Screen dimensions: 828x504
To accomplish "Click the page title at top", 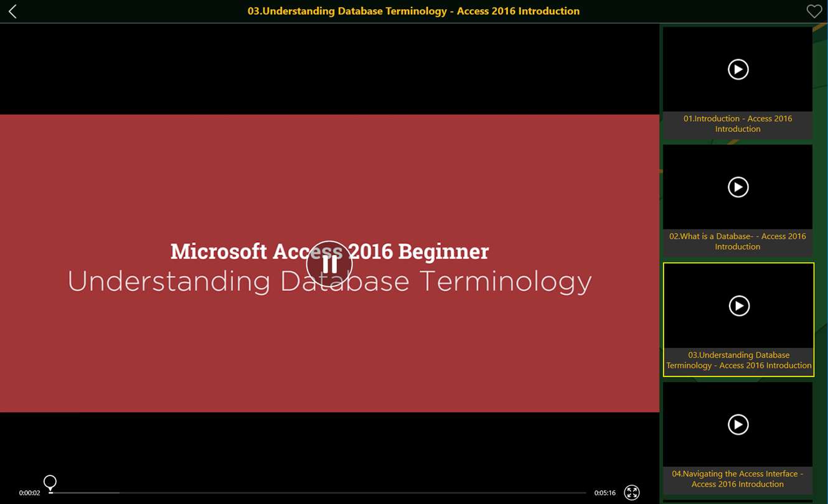I will (x=413, y=11).
